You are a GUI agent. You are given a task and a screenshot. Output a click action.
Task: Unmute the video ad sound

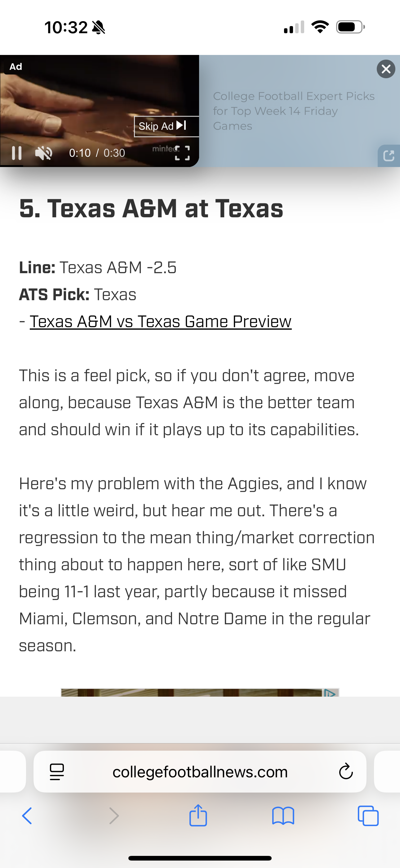(x=43, y=153)
